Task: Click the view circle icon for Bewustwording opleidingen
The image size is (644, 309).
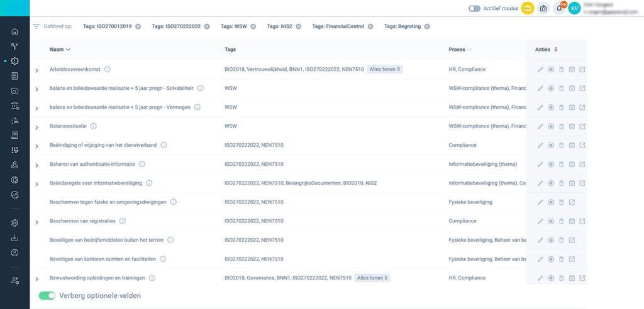Action: pyautogui.click(x=550, y=278)
